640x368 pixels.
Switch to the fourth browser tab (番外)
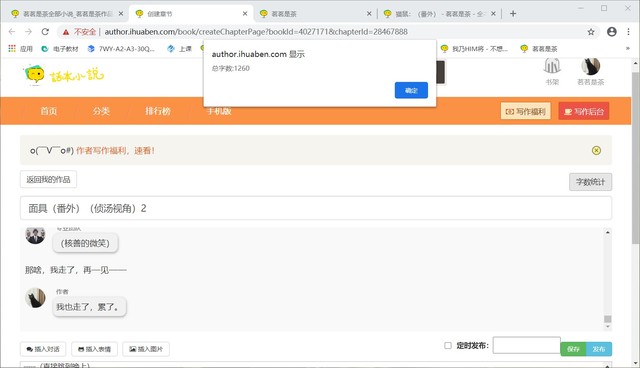pos(439,14)
